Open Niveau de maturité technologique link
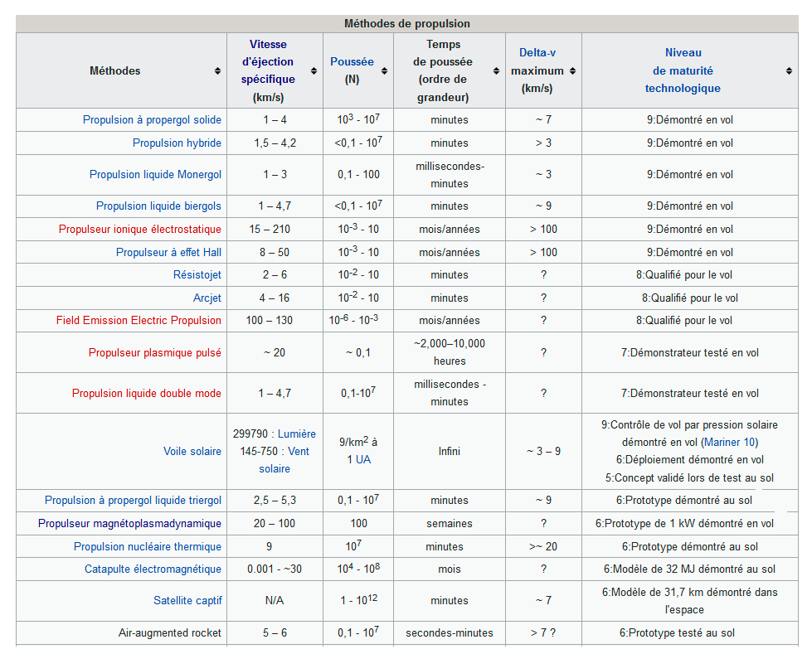812x654 pixels. [682, 71]
